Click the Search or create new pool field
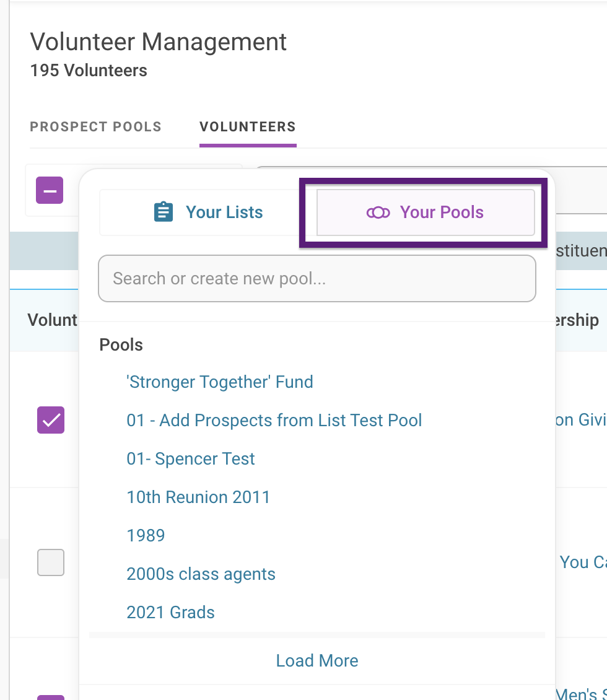Screen dimensions: 607x700 click(317, 279)
